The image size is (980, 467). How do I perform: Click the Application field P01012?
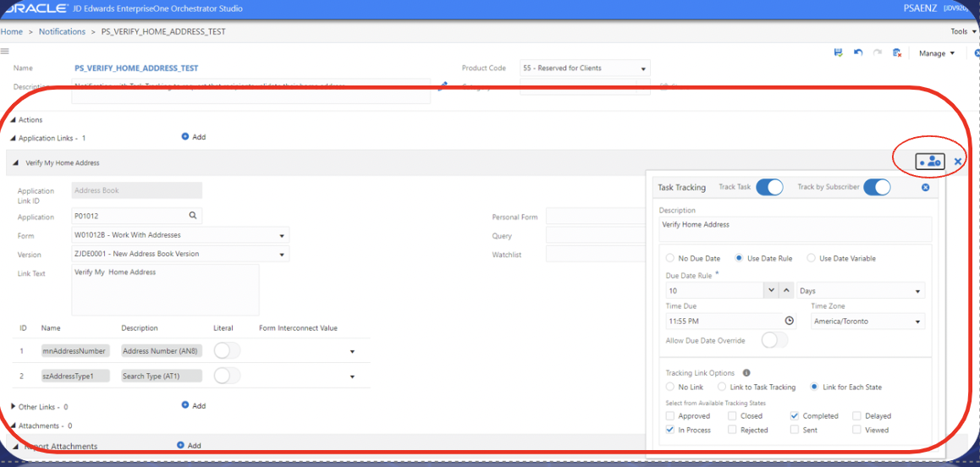(137, 216)
